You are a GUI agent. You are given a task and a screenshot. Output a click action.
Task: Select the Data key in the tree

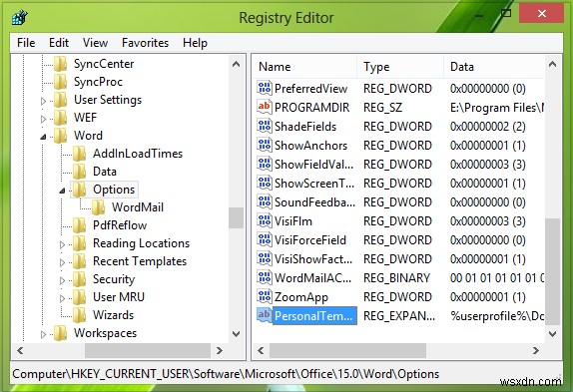pos(105,172)
